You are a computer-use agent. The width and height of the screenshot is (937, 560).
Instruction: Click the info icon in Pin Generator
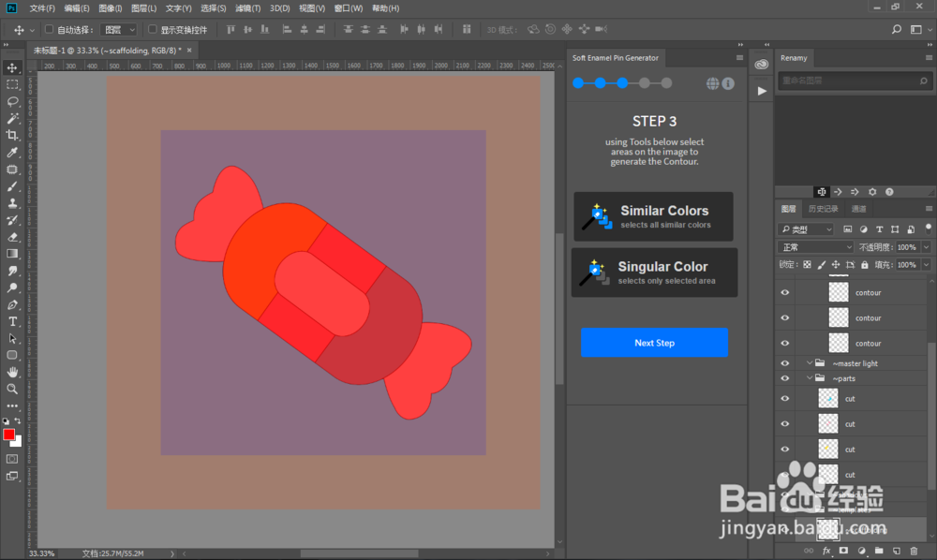(728, 83)
